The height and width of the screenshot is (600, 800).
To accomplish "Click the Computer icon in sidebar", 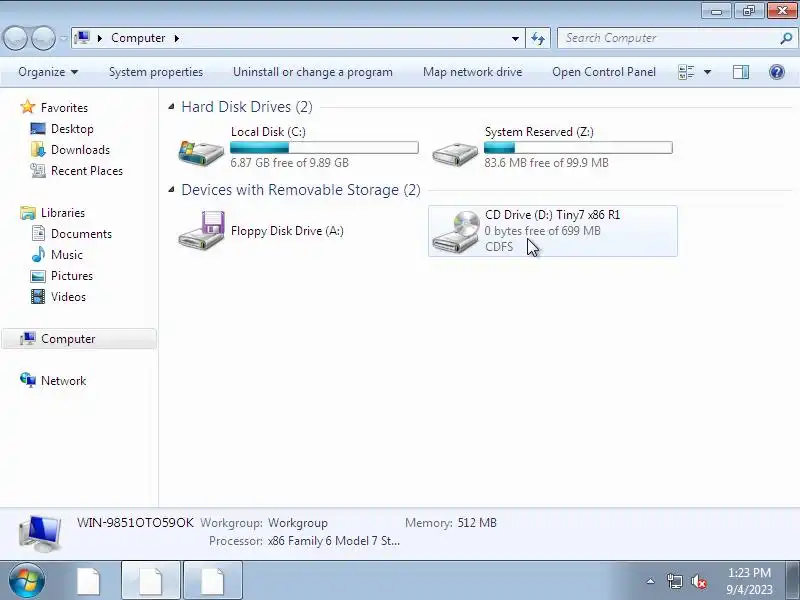I will pos(28,339).
